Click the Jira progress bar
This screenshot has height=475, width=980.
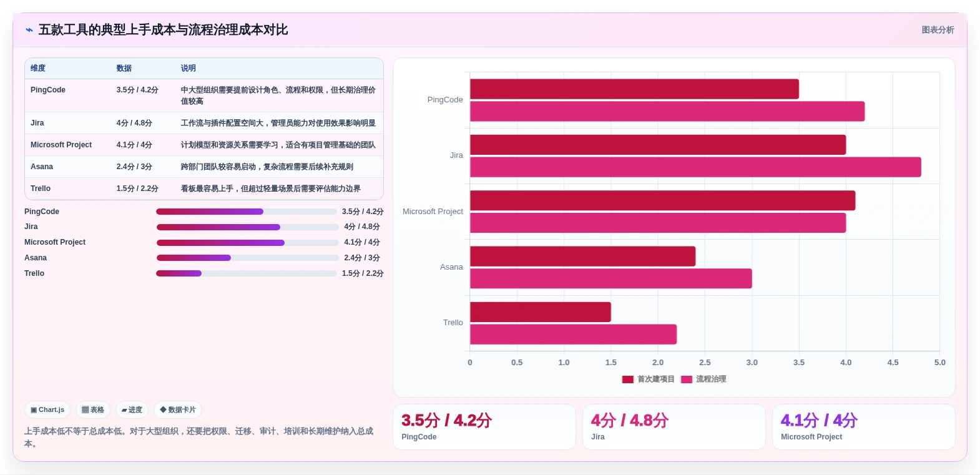pos(247,227)
